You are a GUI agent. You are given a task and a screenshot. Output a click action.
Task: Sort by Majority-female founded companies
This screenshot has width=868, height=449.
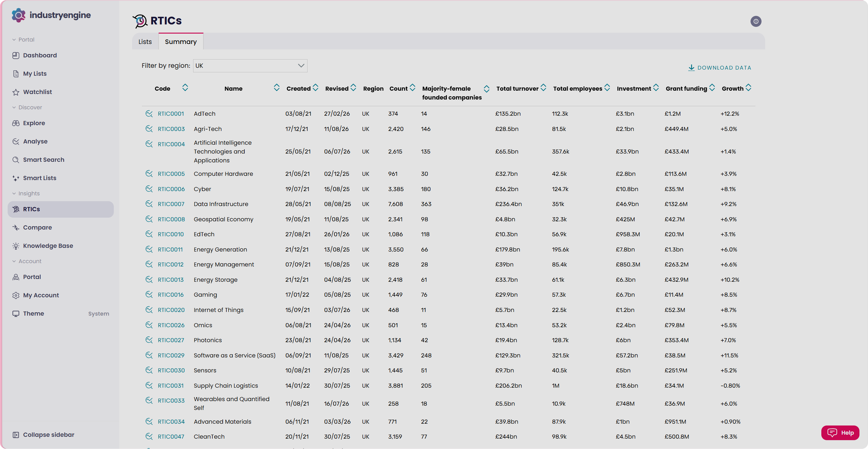pyautogui.click(x=487, y=89)
